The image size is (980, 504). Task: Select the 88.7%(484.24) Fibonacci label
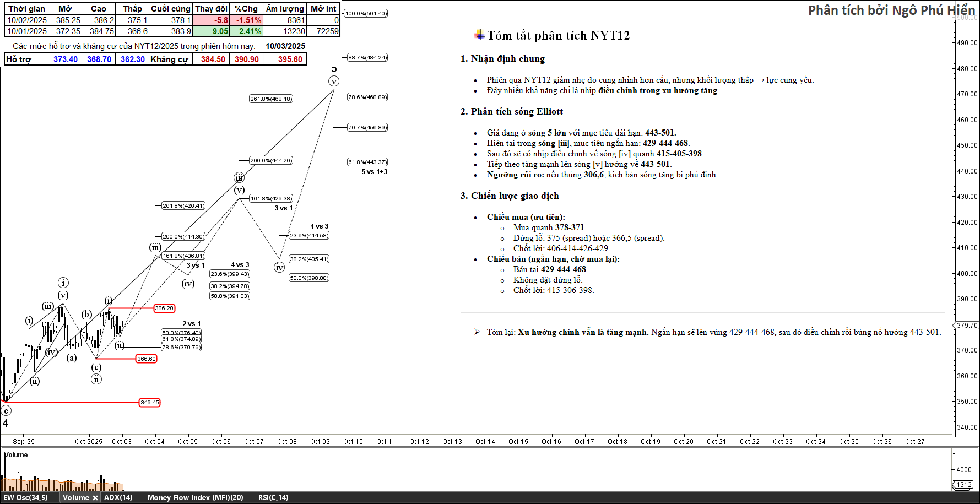tap(367, 58)
